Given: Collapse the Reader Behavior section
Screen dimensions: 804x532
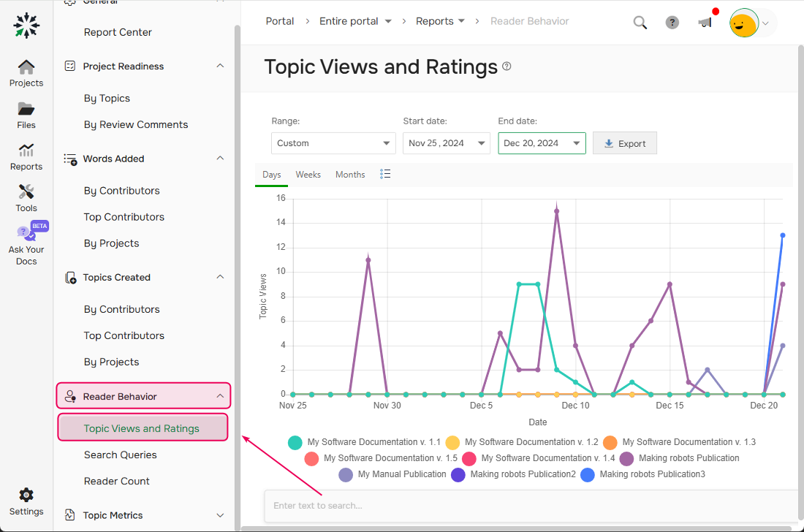Looking at the screenshot, I should (143, 395).
